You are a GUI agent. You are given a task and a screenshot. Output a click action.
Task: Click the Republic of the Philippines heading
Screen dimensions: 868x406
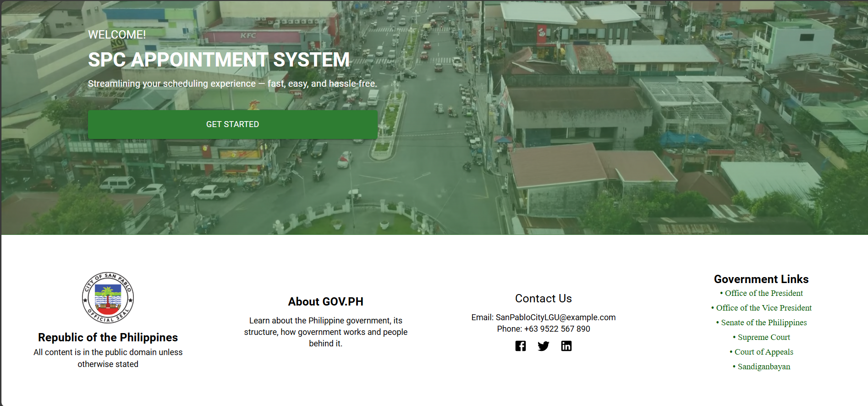click(x=108, y=337)
